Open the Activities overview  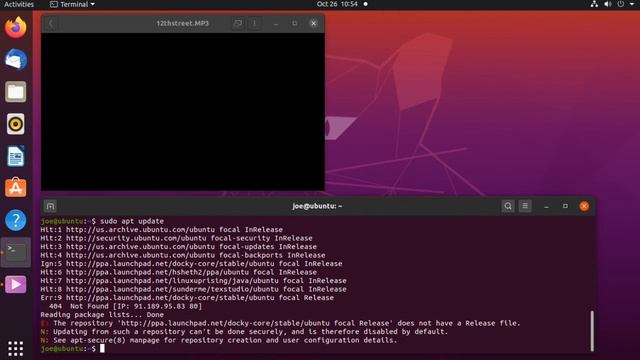pos(19,4)
